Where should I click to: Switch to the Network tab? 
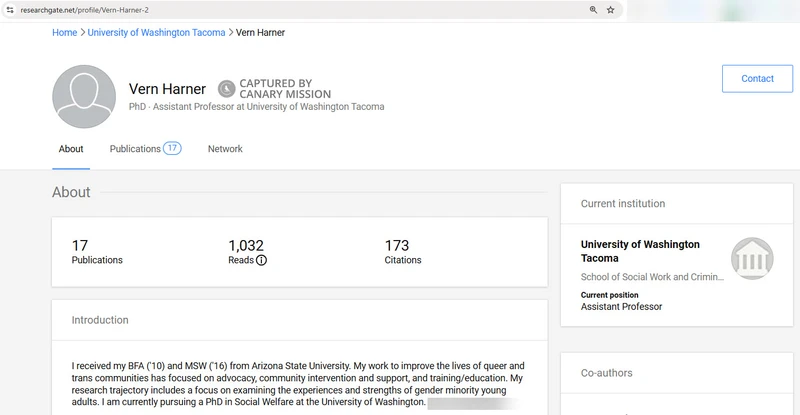(225, 149)
